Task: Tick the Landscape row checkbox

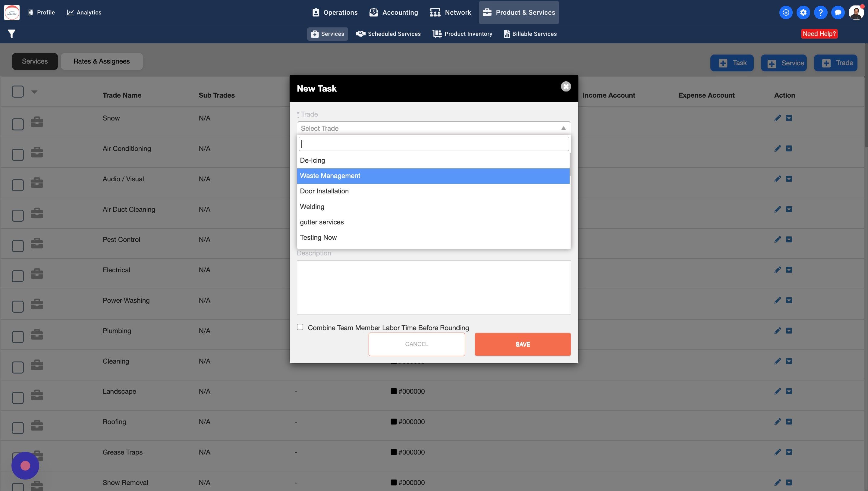Action: coord(17,398)
